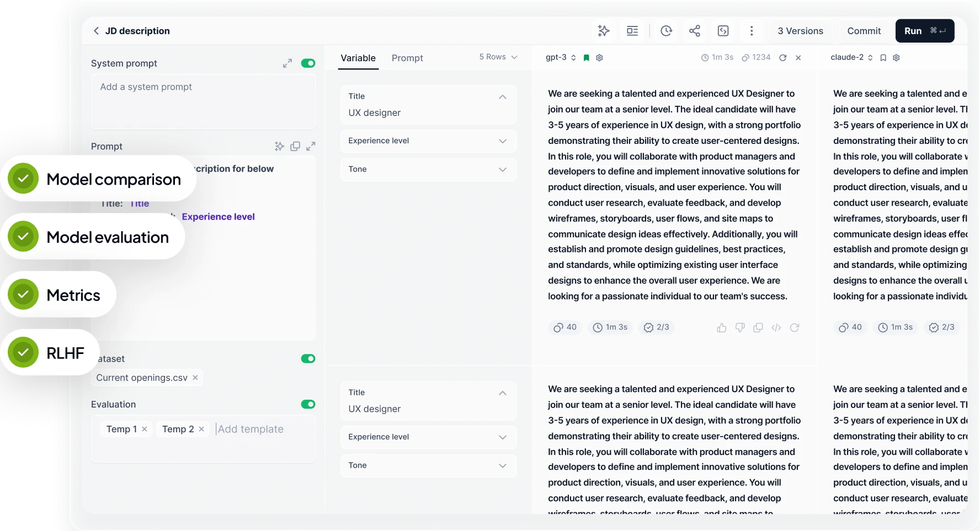Bookmark the claude-2 model

click(883, 57)
